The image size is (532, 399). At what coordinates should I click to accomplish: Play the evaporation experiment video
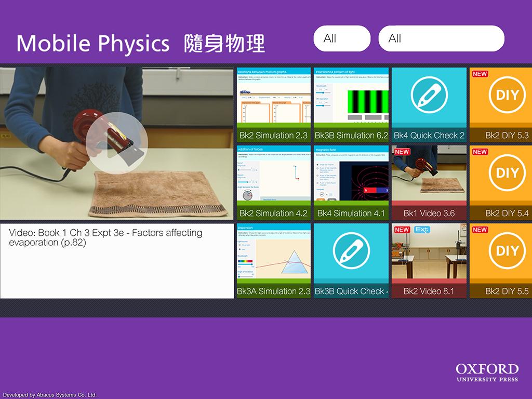coord(117,143)
